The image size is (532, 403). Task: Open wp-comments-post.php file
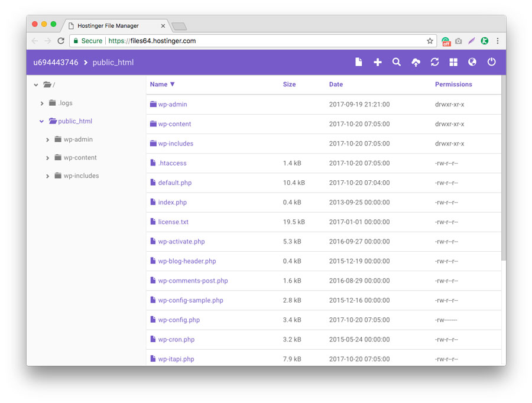click(x=193, y=281)
